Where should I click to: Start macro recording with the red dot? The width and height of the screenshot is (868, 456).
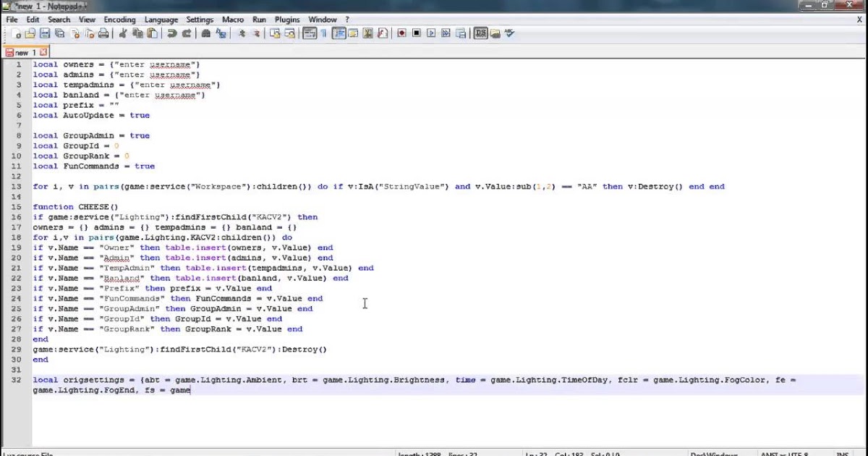(401, 33)
